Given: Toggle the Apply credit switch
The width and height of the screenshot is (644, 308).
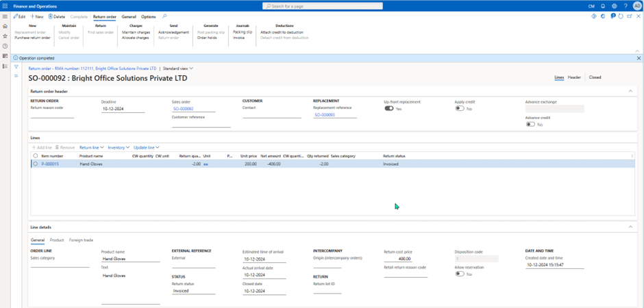Looking at the screenshot, I should coord(460,109).
